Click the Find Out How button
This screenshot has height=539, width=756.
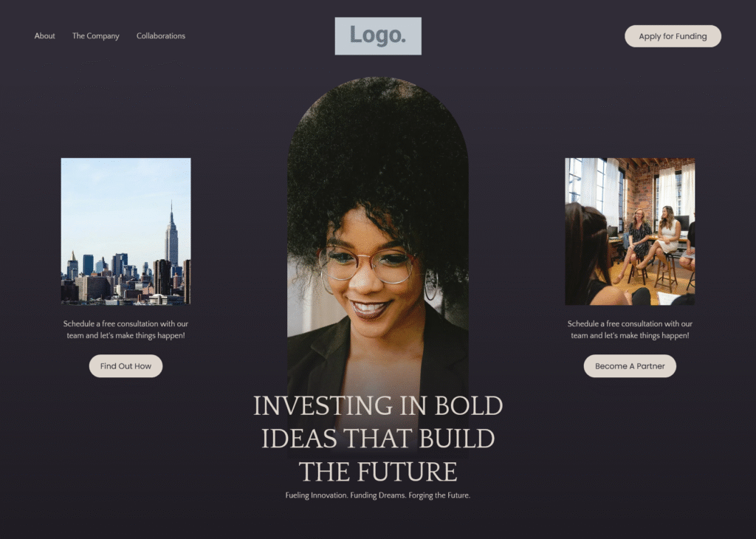(x=126, y=366)
